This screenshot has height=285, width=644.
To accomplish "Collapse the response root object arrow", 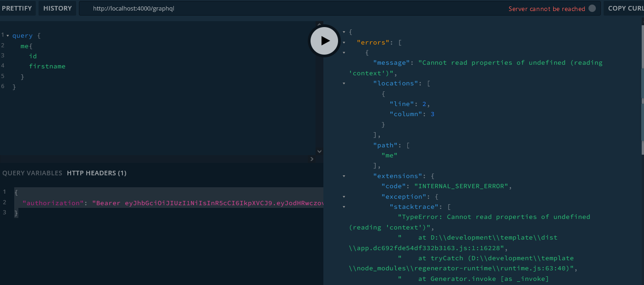I will click(x=344, y=32).
